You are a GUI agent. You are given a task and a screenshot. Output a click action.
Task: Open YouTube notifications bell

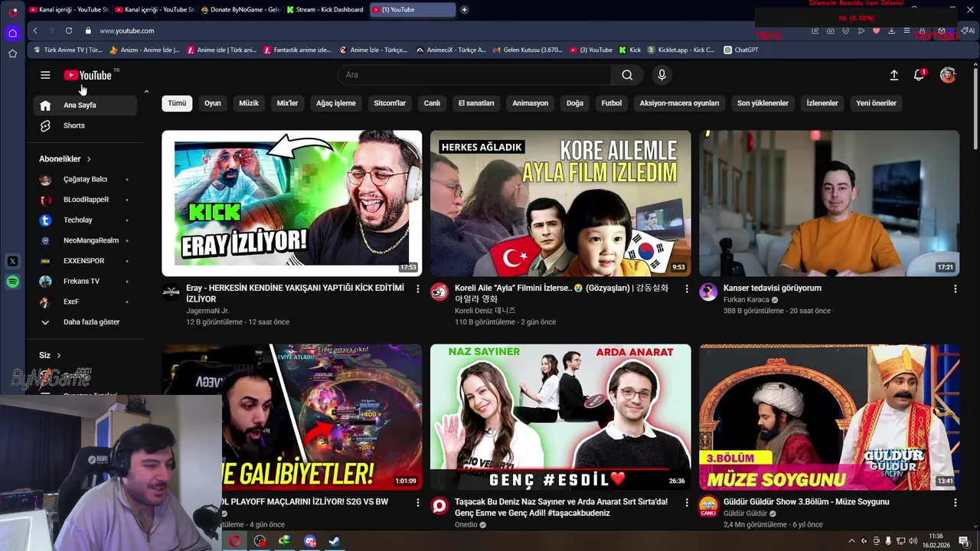click(x=919, y=75)
